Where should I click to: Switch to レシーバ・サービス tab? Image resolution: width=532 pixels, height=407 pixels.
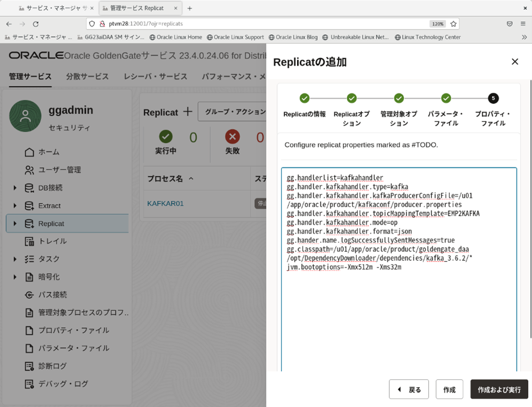point(156,76)
